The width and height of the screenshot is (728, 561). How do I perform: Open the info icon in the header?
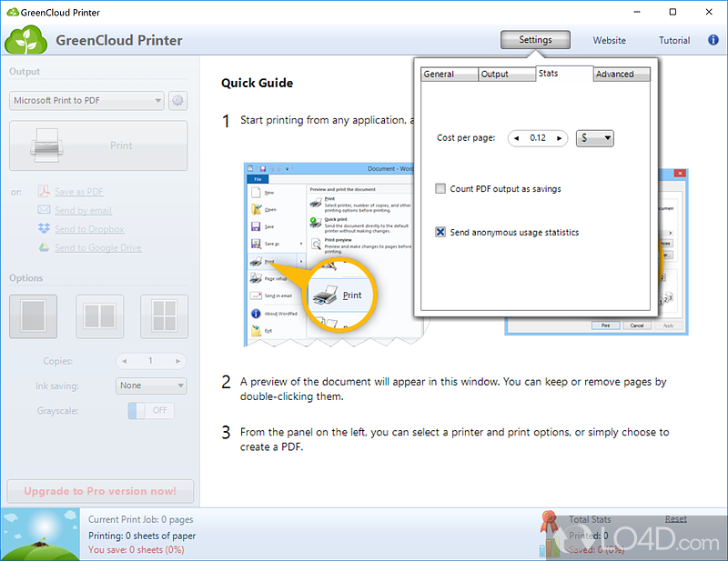(713, 40)
